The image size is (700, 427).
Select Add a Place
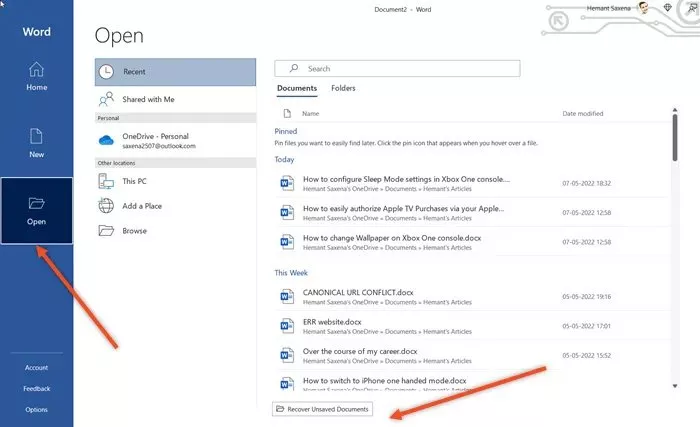[x=175, y=206]
